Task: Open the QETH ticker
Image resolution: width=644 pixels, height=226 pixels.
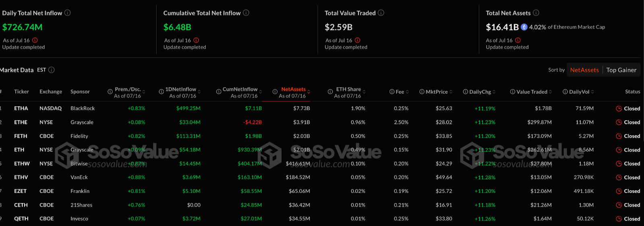Action: [21, 219]
